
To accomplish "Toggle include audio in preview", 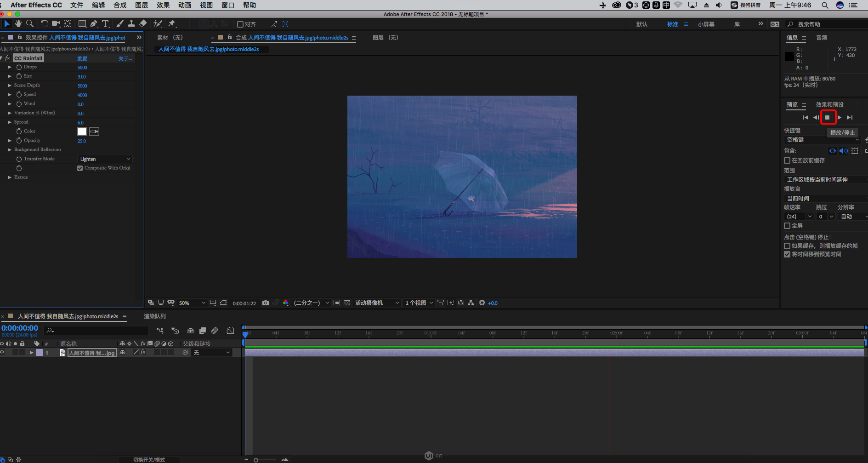I will point(844,151).
